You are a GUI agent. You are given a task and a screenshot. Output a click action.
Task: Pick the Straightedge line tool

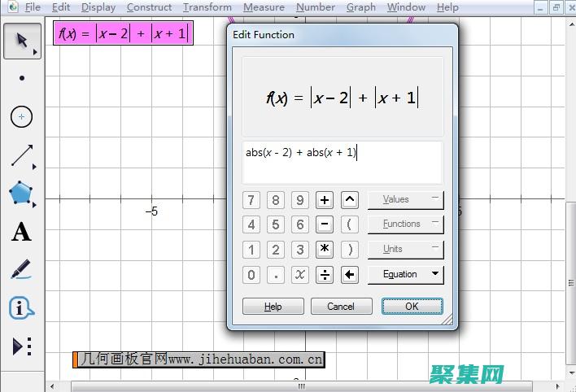click(22, 155)
